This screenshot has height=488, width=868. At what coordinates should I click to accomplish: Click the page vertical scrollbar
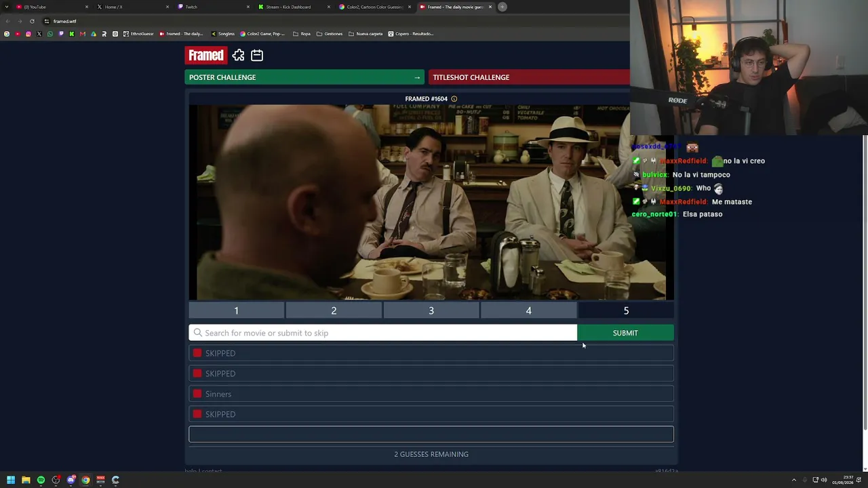click(x=865, y=281)
